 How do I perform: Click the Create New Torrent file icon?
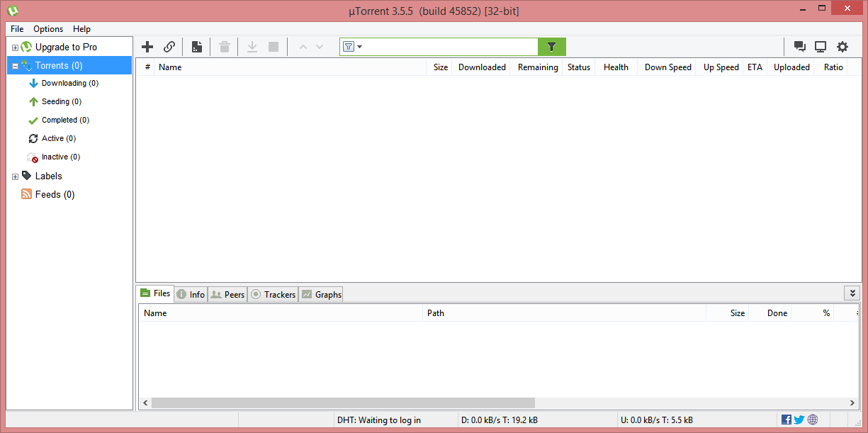point(197,47)
